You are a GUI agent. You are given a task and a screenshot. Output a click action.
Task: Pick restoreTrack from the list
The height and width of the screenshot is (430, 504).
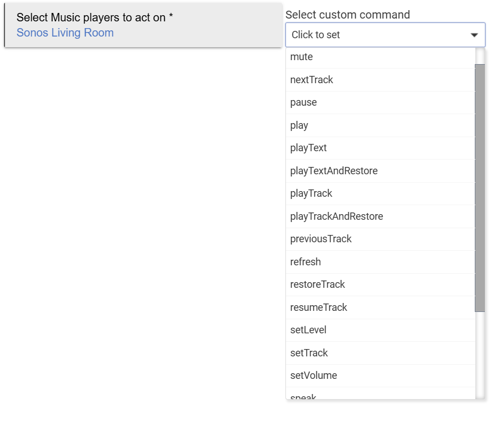pyautogui.click(x=317, y=284)
